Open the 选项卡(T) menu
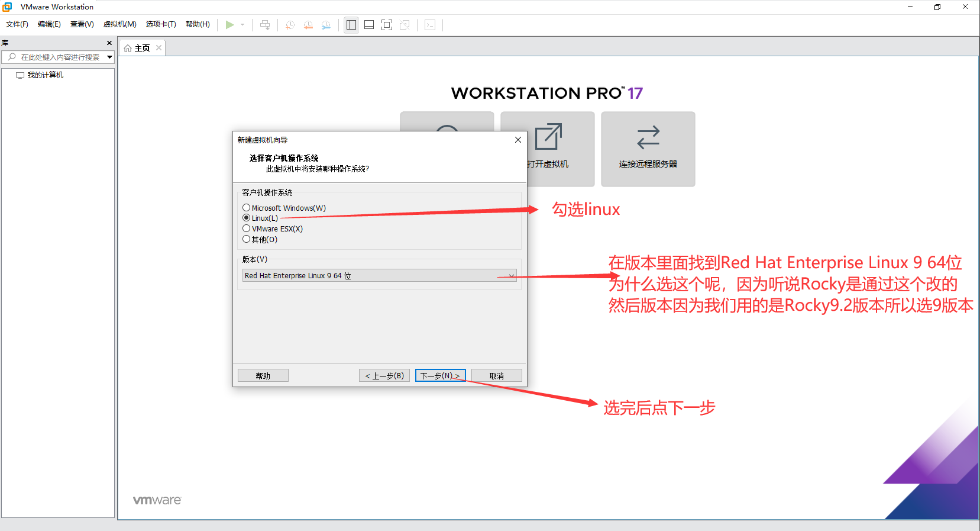980x531 pixels. [x=161, y=24]
